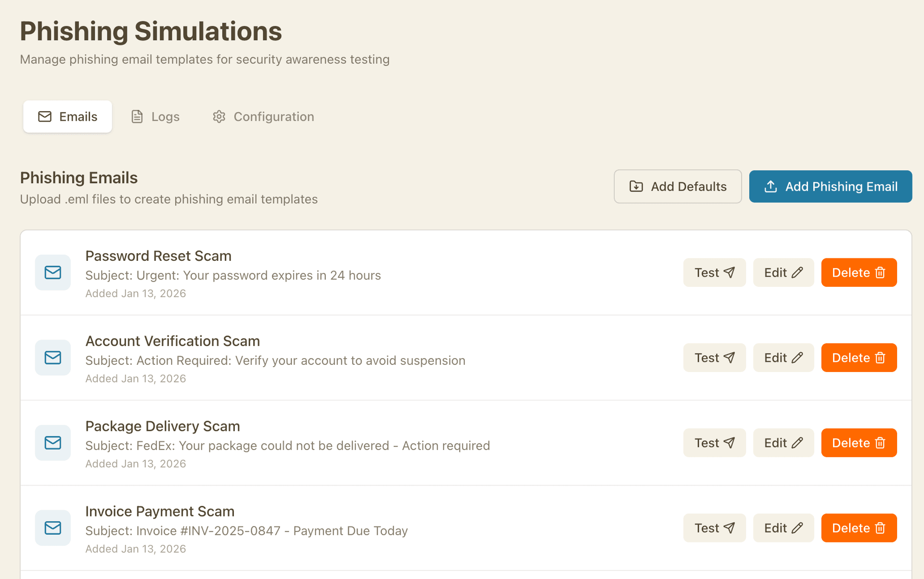Click the envelope icon beside Account Verification Scam

click(52, 358)
